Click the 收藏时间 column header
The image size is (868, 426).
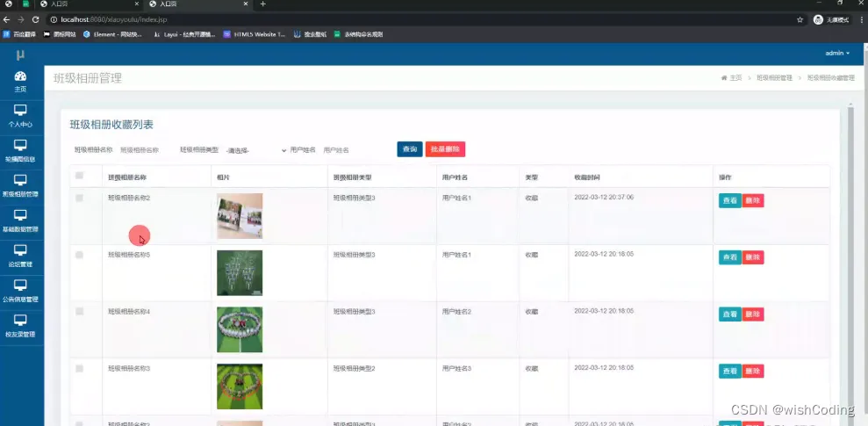pos(587,177)
